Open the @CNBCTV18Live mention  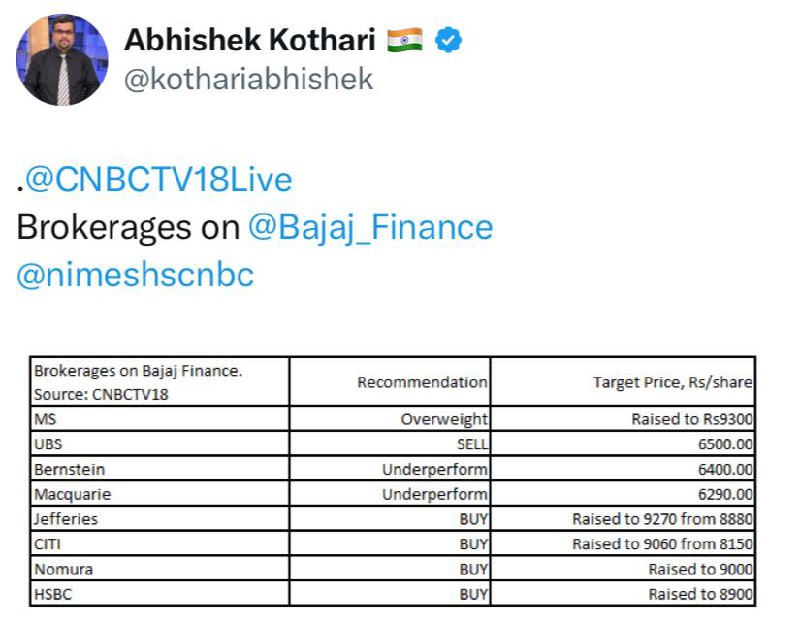159,180
